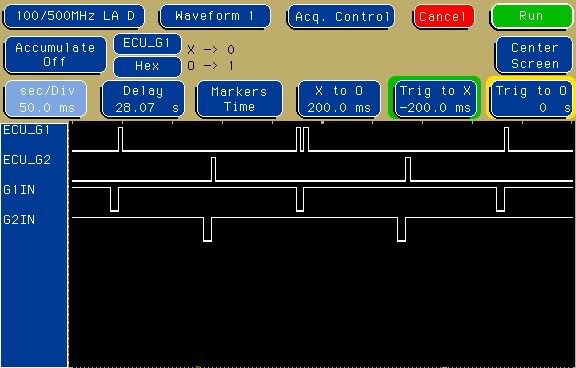Toggle the Markers Time mode
Screen dimensions: 576x368
point(240,99)
